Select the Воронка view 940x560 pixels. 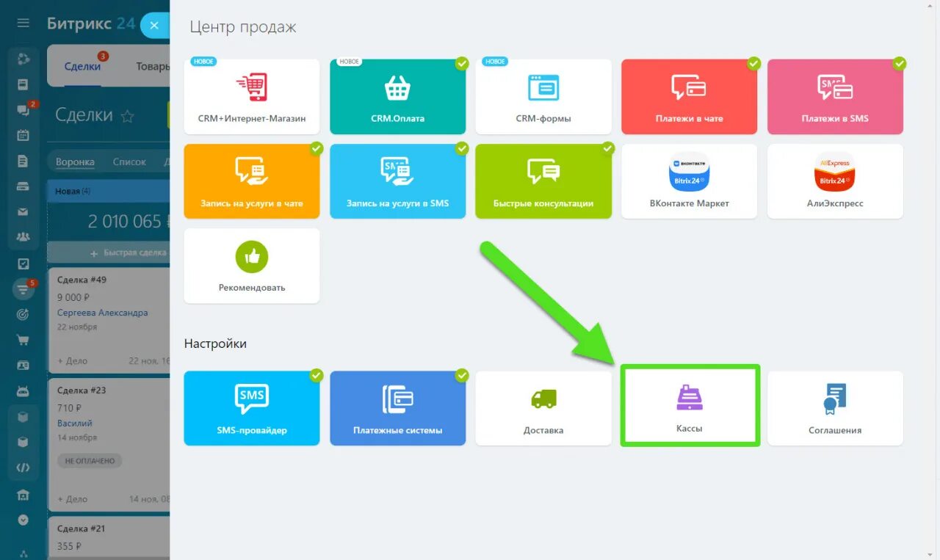point(75,161)
